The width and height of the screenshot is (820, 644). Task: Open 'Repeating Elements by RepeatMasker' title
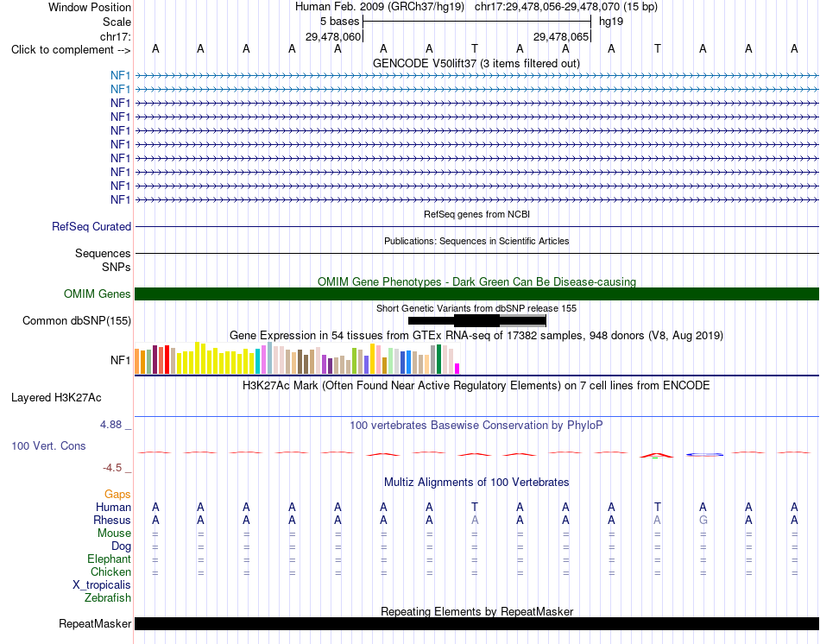click(x=477, y=611)
